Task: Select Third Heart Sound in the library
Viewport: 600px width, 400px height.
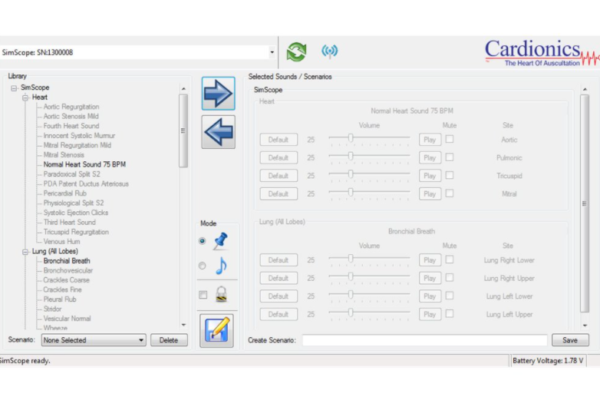Action: pos(69,222)
